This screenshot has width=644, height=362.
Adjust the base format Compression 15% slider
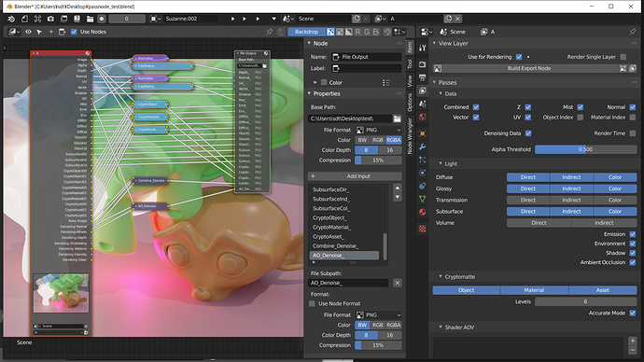pyautogui.click(x=378, y=160)
